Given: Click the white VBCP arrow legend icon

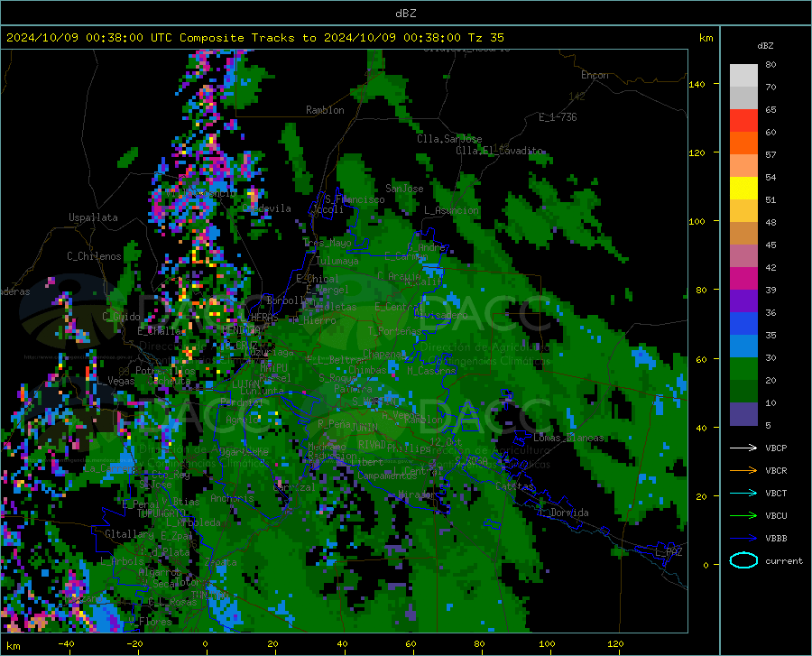Looking at the screenshot, I should click(x=743, y=448).
